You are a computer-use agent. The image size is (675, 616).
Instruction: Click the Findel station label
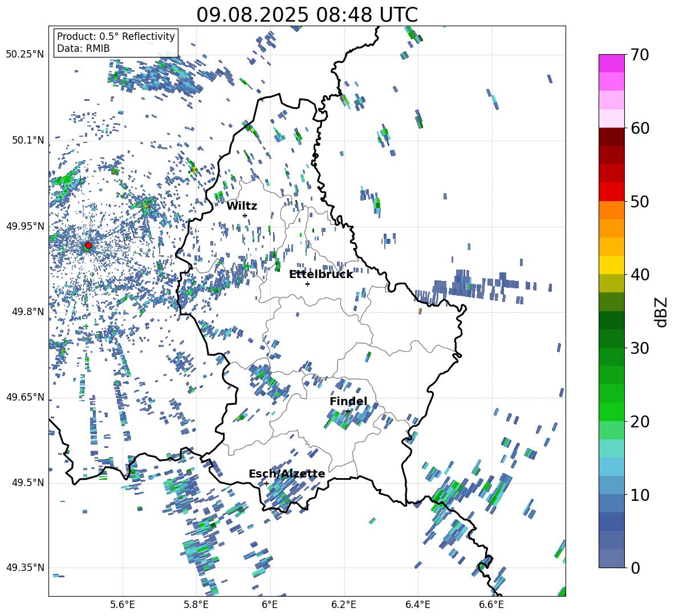(x=348, y=401)
